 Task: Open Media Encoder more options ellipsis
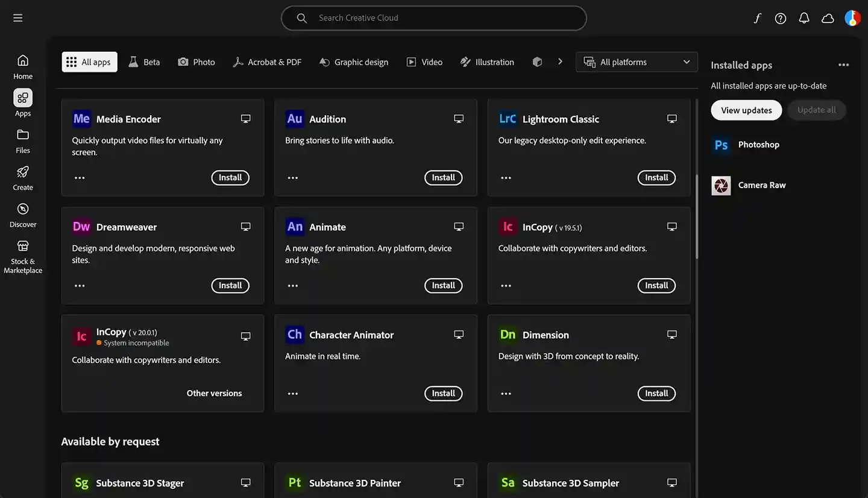coord(80,178)
